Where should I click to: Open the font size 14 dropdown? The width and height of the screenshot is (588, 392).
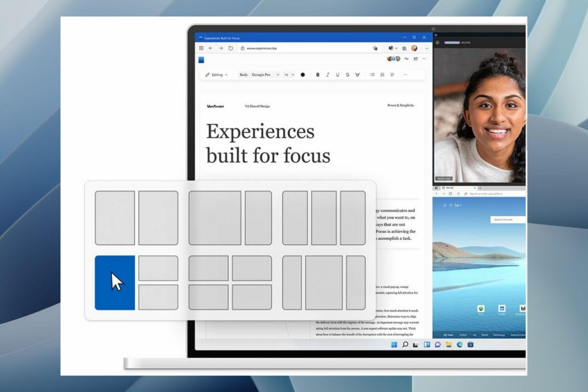click(x=289, y=75)
